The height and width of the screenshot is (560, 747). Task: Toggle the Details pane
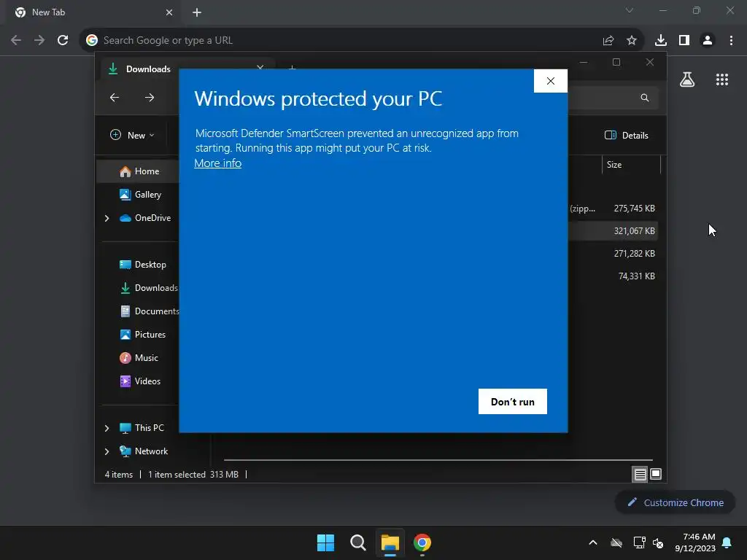tap(627, 135)
